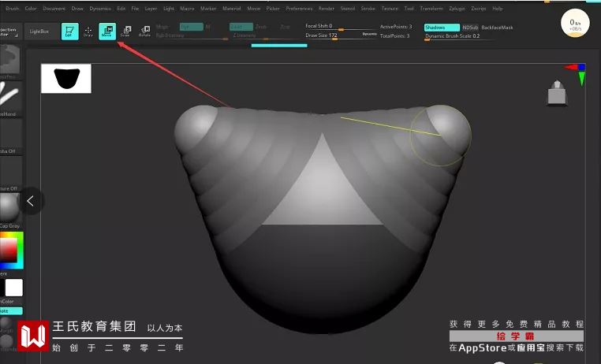Open the Texture menu

pyautogui.click(x=390, y=9)
